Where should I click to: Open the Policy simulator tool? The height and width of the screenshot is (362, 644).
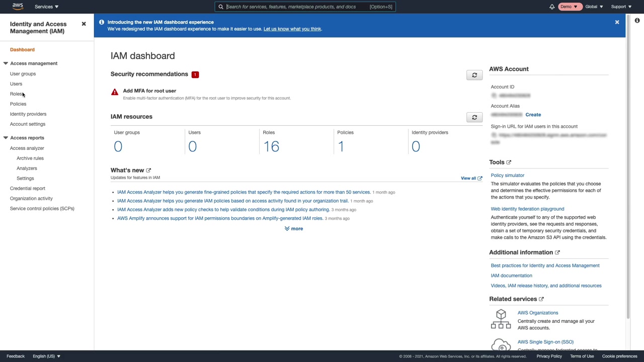tap(508, 175)
